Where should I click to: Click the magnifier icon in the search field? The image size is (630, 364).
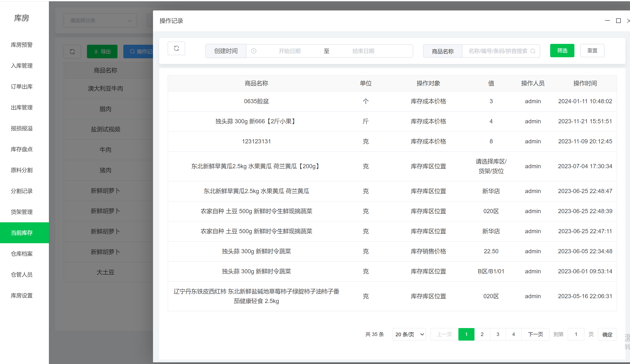(x=533, y=51)
